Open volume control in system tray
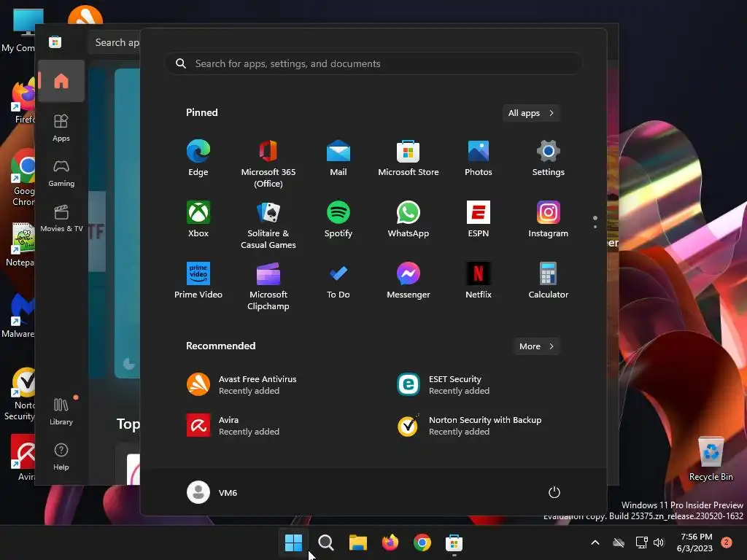Screen dimensions: 747x560 [x=659, y=542]
